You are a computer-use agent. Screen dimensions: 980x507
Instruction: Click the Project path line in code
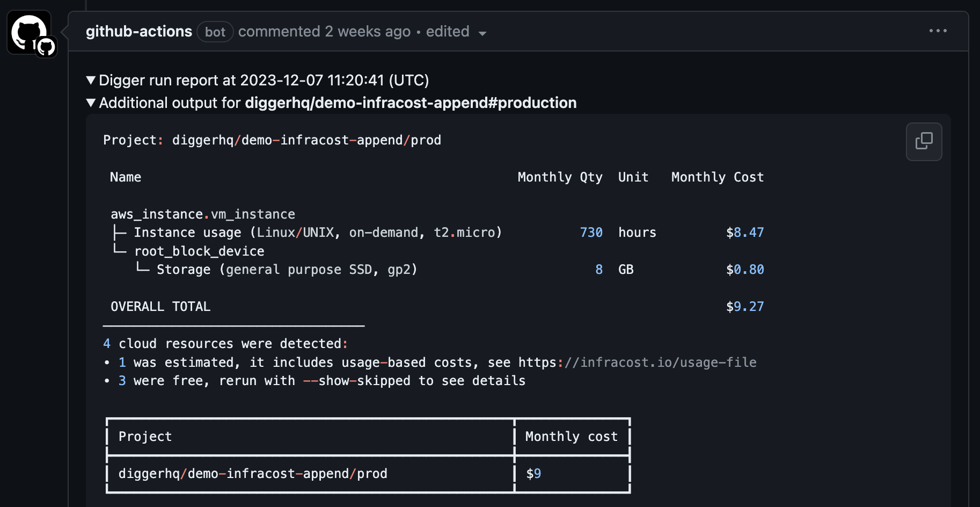pos(272,140)
